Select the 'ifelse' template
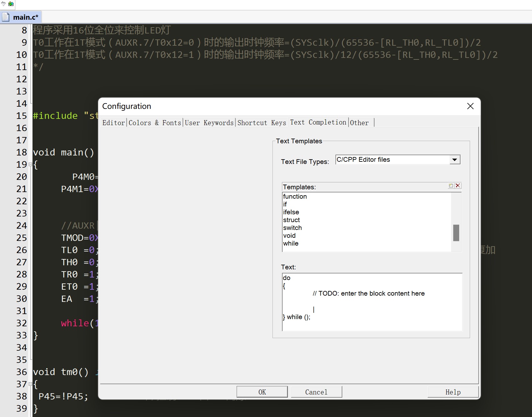 pyautogui.click(x=291, y=212)
